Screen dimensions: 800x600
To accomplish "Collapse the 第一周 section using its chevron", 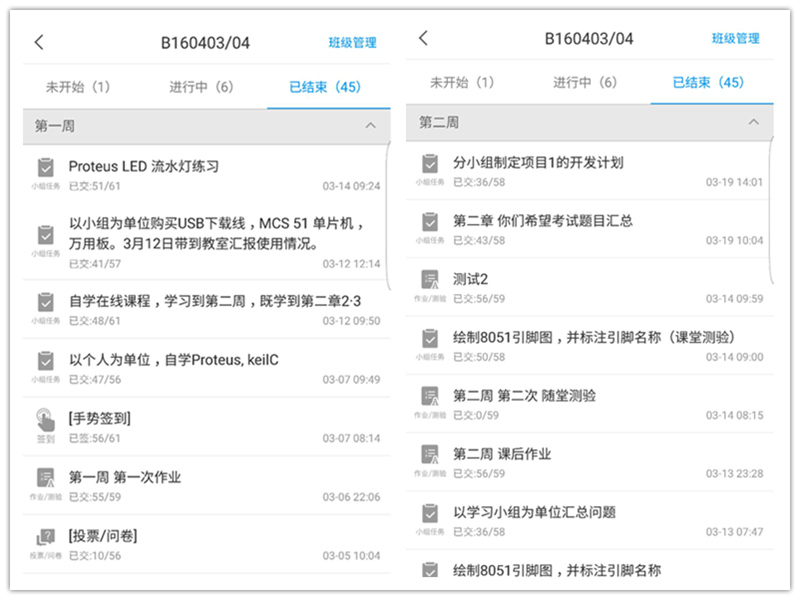I will (370, 126).
